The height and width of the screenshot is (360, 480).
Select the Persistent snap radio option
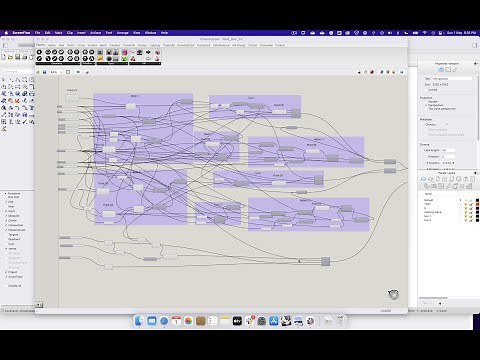pos(12,193)
